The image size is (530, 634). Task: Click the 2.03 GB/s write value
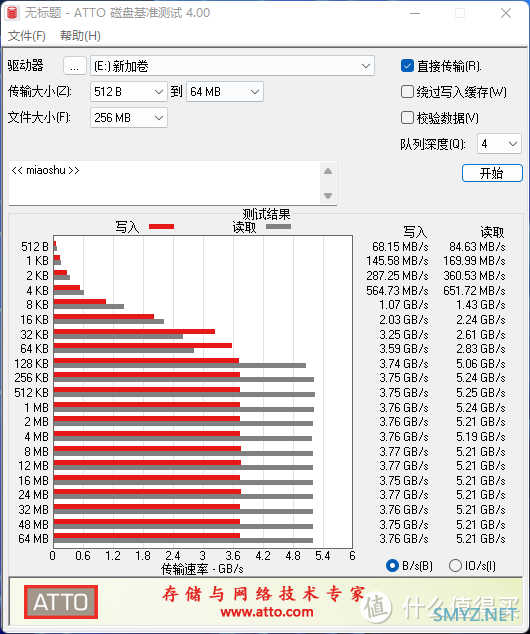[403, 320]
